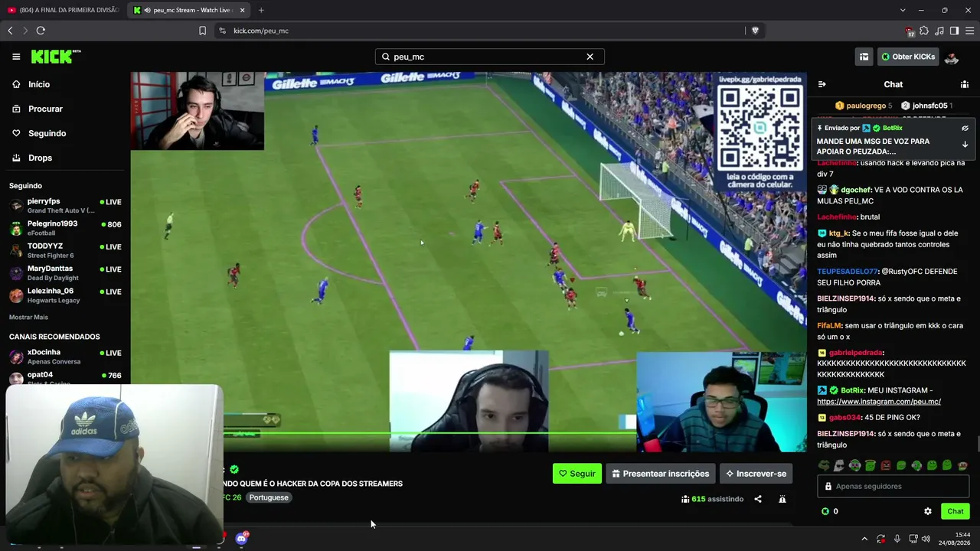Open the Kick gift shop icon
This screenshot has width=980, height=551.
point(864,57)
